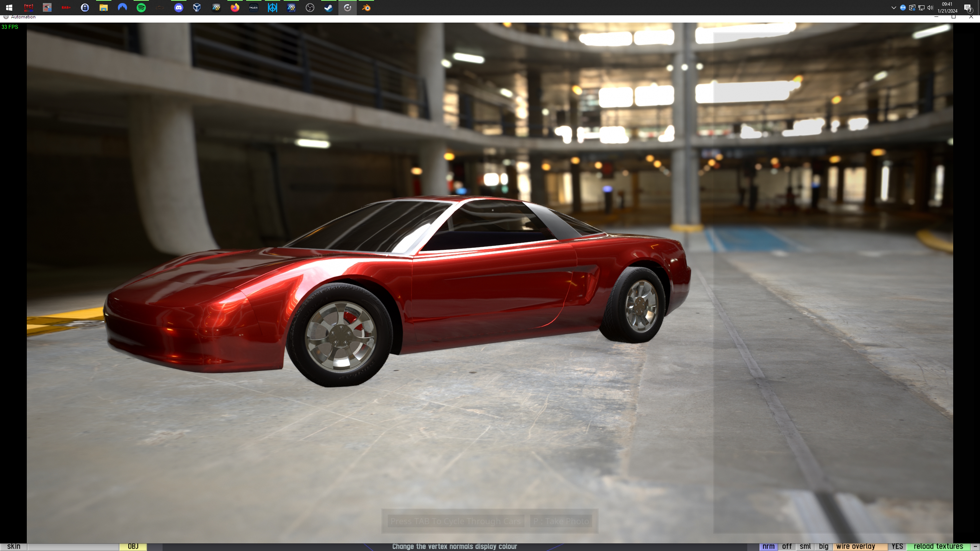Show hidden system tray icons
This screenshot has height=551, width=980.
(x=893, y=8)
